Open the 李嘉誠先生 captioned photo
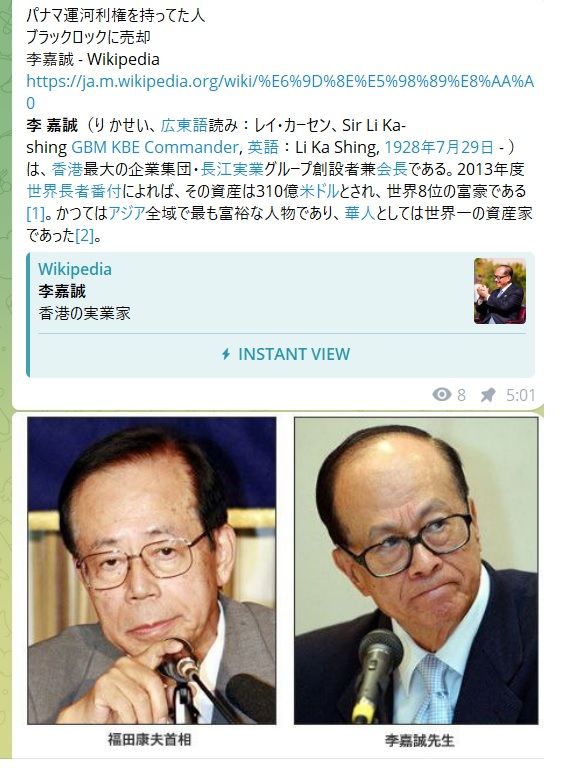The width and height of the screenshot is (570, 768). (x=416, y=571)
